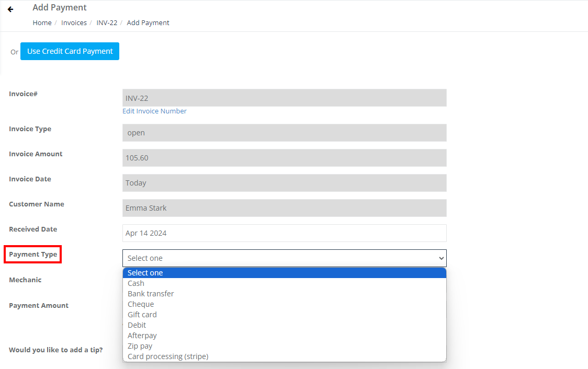
Task: Click the Mechanic label
Action: pyautogui.click(x=25, y=280)
